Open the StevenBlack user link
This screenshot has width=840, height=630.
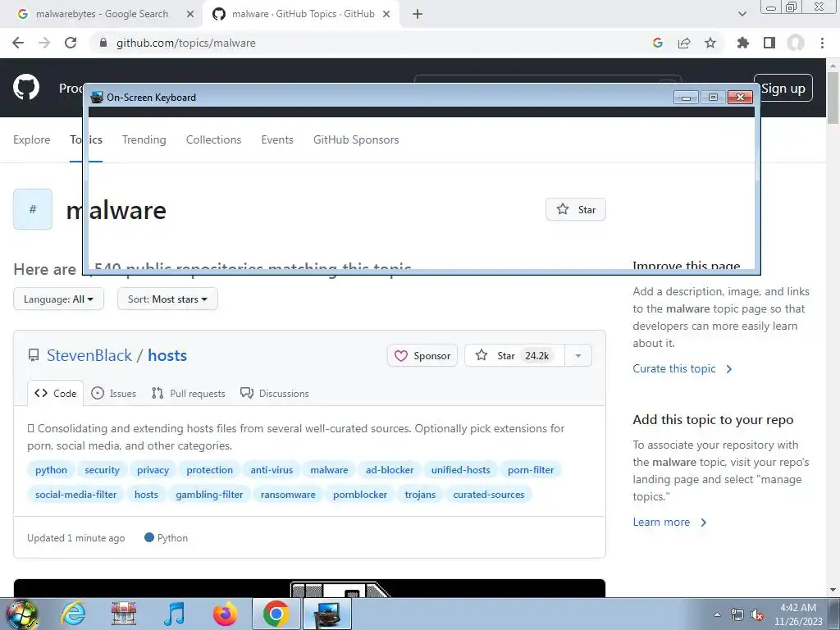[x=89, y=355]
